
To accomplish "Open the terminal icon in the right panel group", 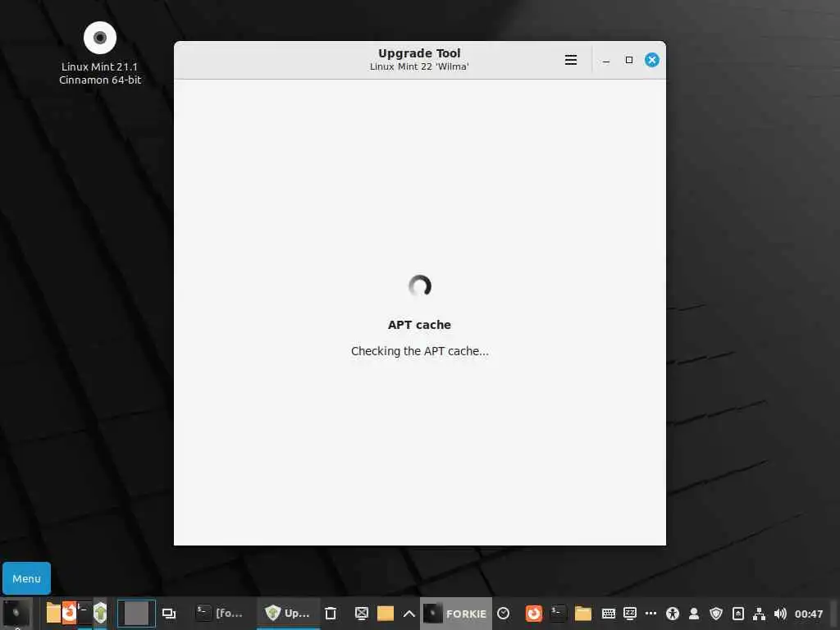I will [558, 614].
